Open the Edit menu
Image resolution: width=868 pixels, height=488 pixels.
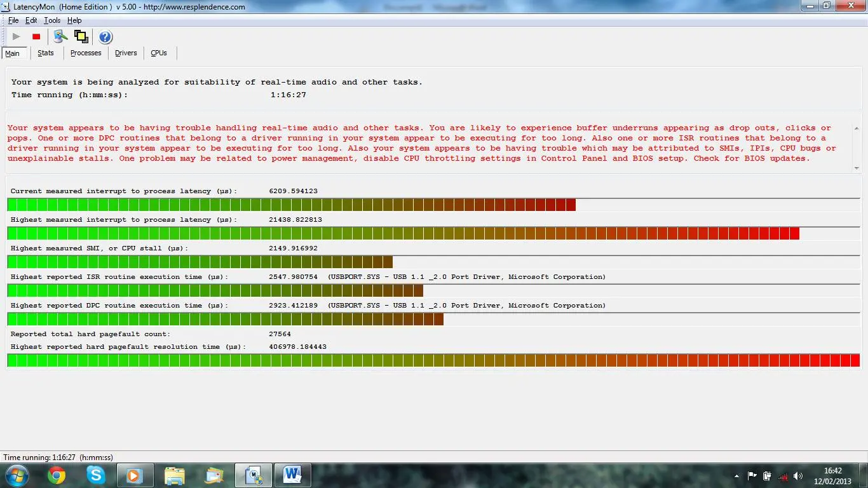(x=31, y=20)
